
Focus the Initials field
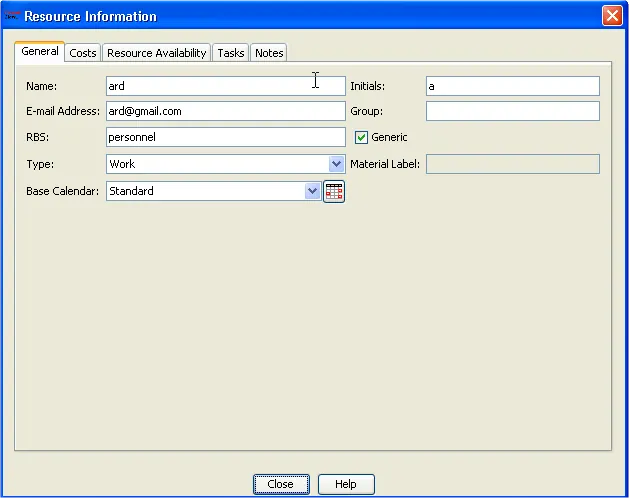(513, 86)
